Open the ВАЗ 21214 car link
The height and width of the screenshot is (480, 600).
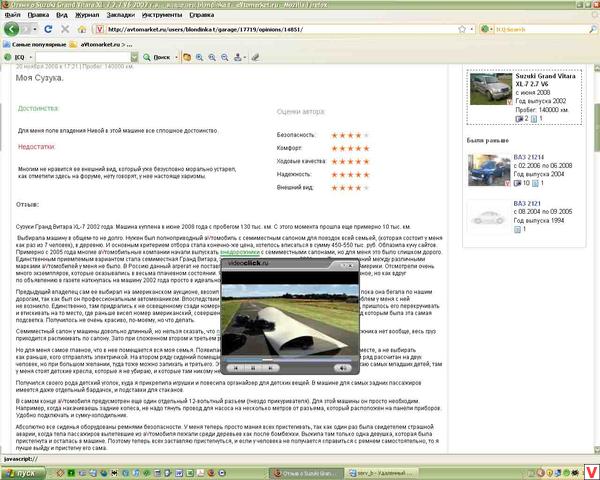pos(528,157)
